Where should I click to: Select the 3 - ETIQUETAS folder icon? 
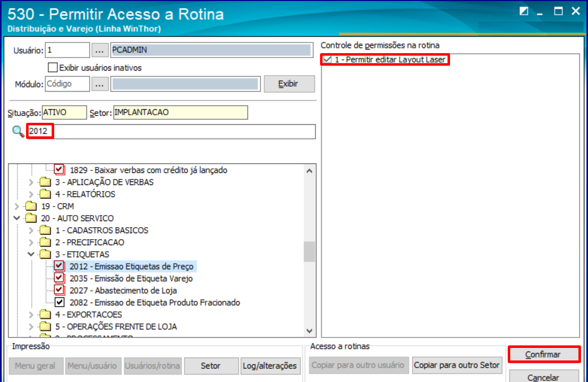click(x=45, y=254)
